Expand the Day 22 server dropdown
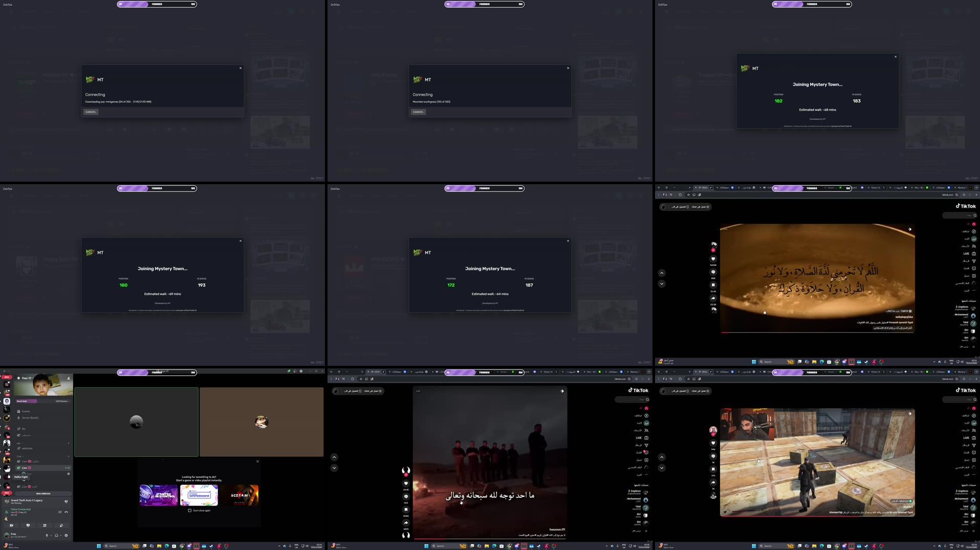The image size is (980, 550). [27, 378]
